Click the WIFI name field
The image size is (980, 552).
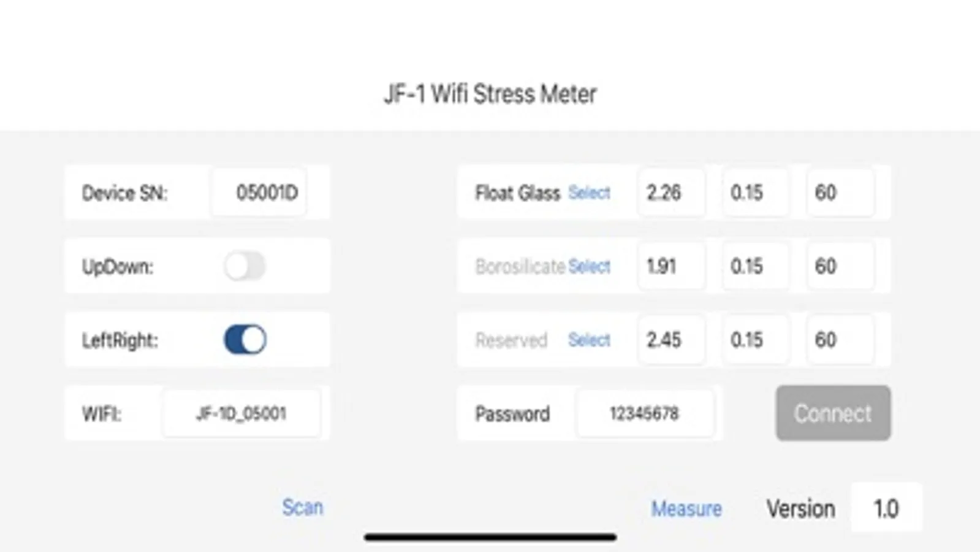tap(241, 413)
